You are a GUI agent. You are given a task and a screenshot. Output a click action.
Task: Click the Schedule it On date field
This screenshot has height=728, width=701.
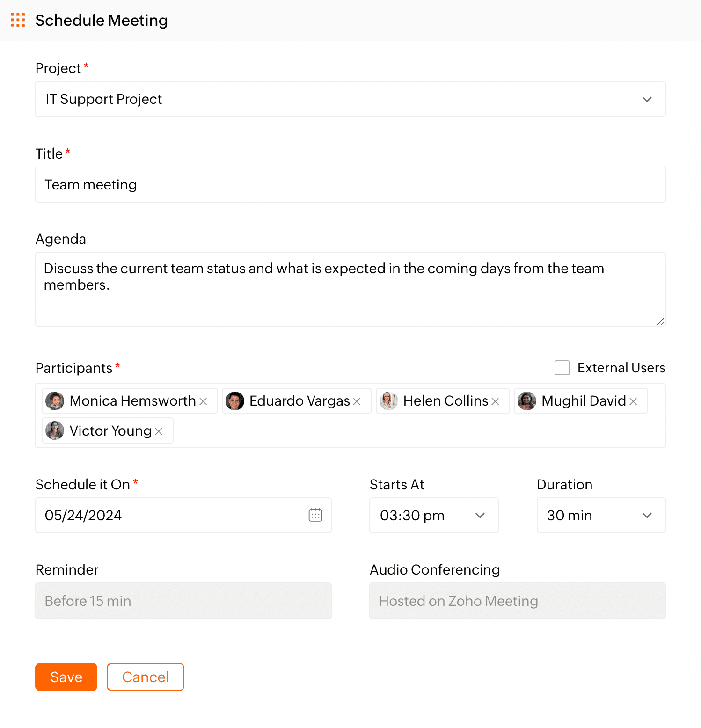[x=183, y=515]
